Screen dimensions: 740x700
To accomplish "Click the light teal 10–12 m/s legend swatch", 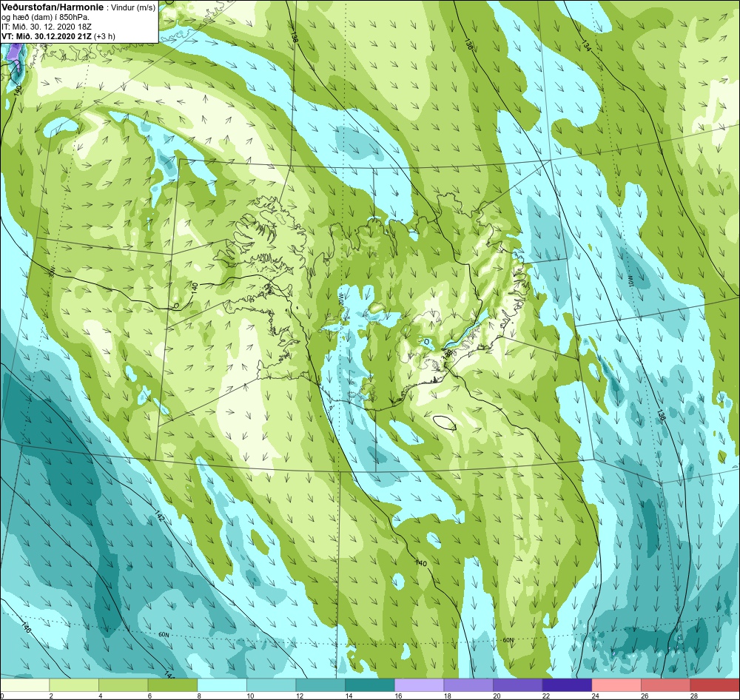I will point(271,685).
